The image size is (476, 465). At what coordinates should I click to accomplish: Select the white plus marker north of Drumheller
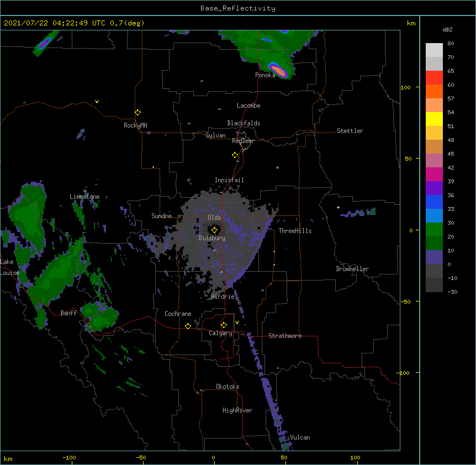(x=338, y=207)
